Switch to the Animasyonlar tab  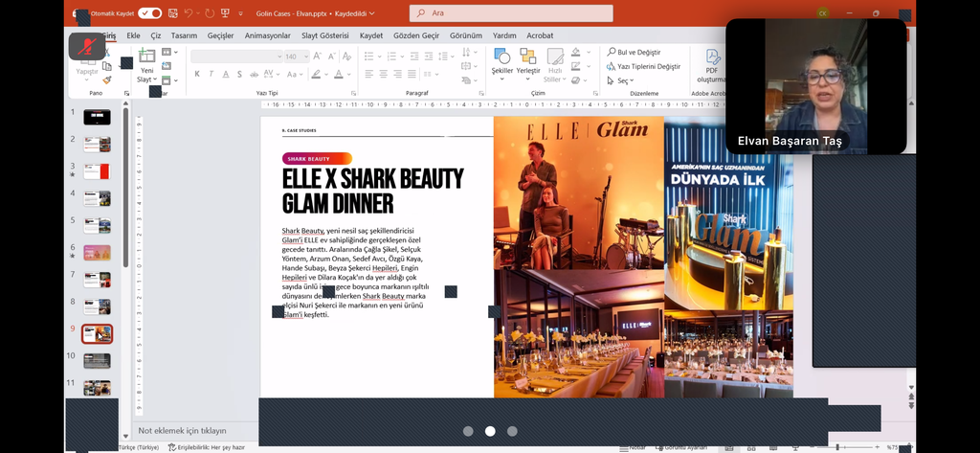pos(267,35)
